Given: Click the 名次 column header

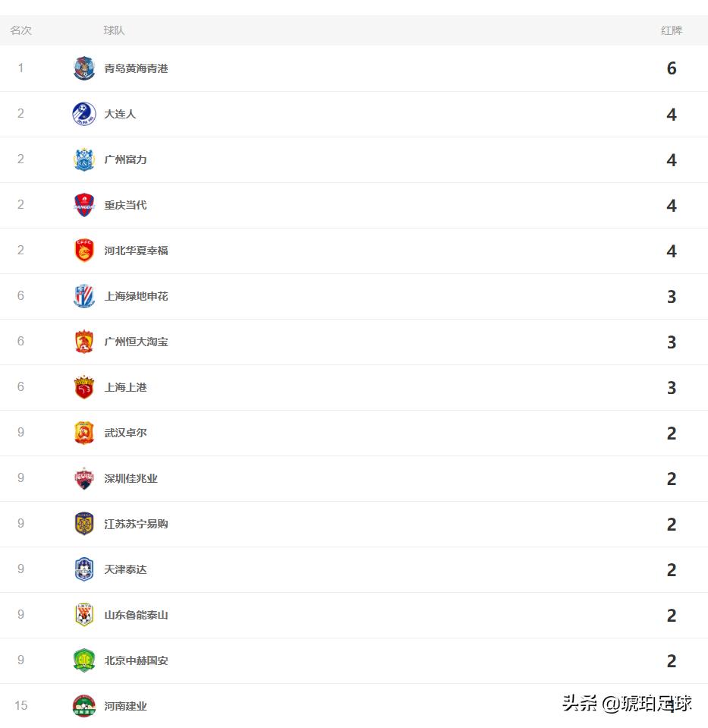Looking at the screenshot, I should tap(20, 30).
